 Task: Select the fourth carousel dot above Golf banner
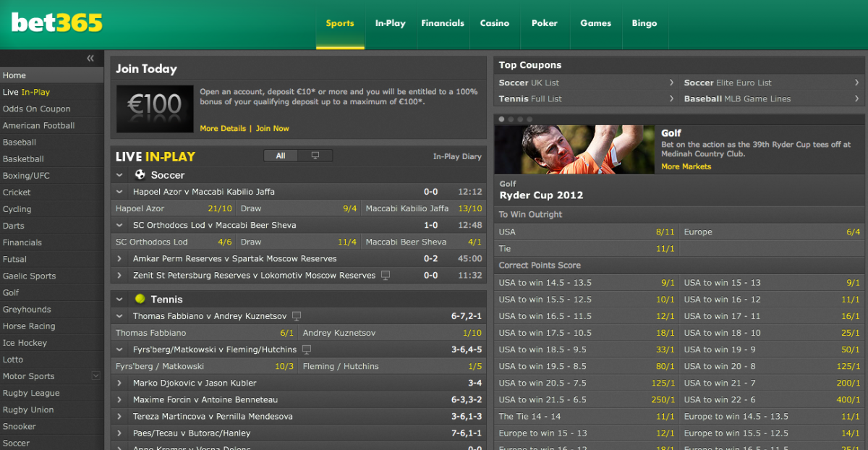(529, 119)
